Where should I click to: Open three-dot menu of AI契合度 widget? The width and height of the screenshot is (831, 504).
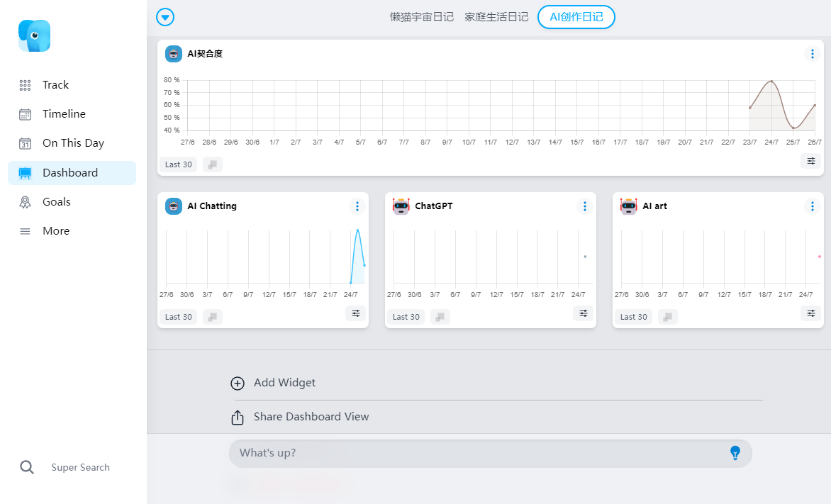[x=812, y=54]
